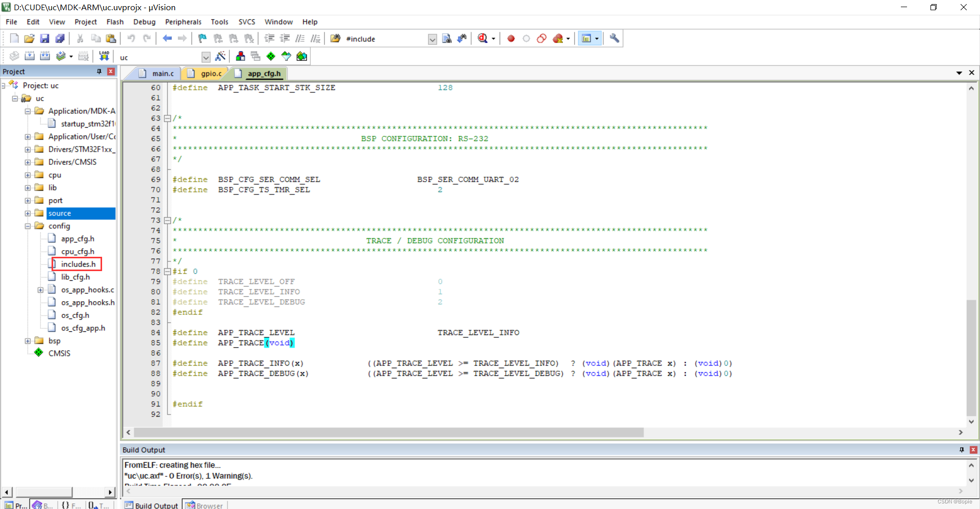The height and width of the screenshot is (509, 980).
Task: Select os_cfg_app.h in project tree
Action: pos(83,328)
